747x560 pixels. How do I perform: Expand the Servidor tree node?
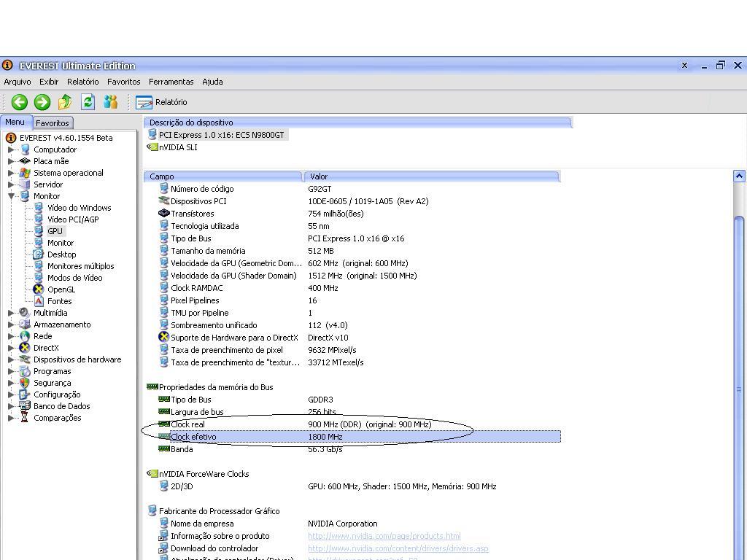point(11,184)
